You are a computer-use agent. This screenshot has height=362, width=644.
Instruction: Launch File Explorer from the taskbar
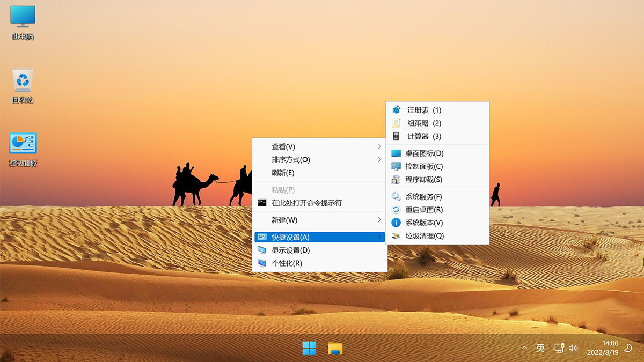point(335,349)
